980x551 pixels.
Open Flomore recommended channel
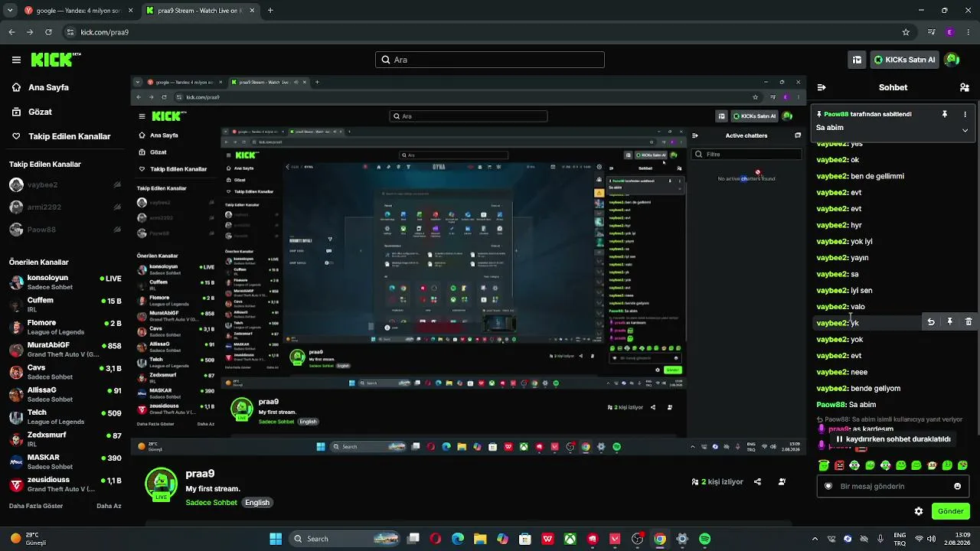(x=65, y=327)
